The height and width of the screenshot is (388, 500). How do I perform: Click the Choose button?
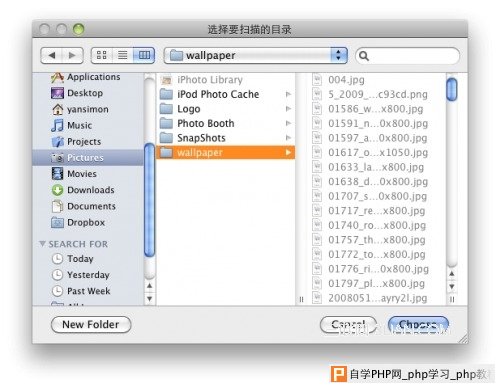(418, 324)
